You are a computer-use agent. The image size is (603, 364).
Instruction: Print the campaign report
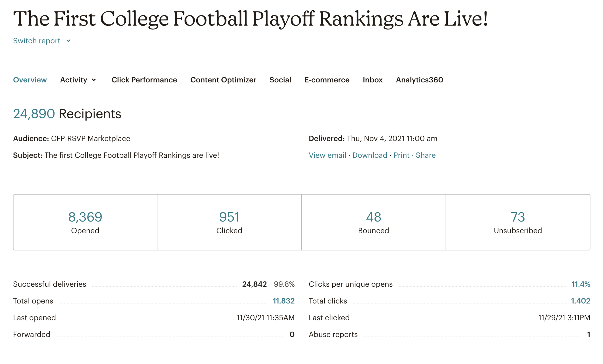(x=401, y=155)
